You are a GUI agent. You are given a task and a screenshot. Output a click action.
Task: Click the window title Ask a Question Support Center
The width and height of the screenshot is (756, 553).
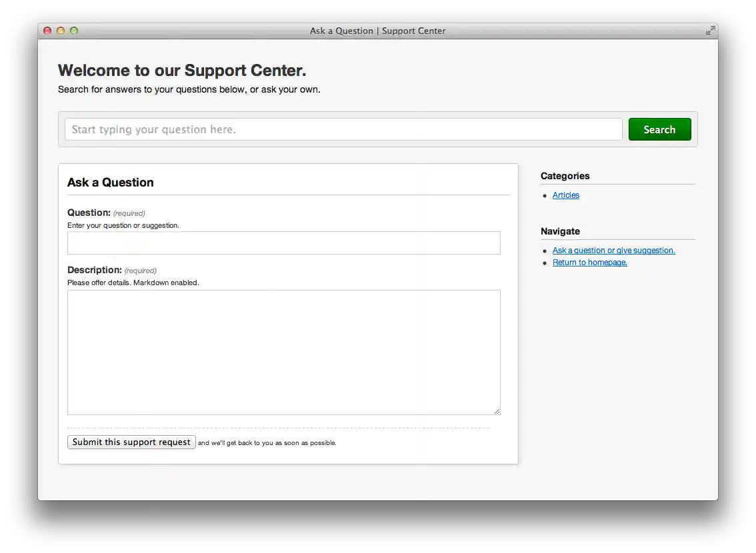[x=377, y=31]
